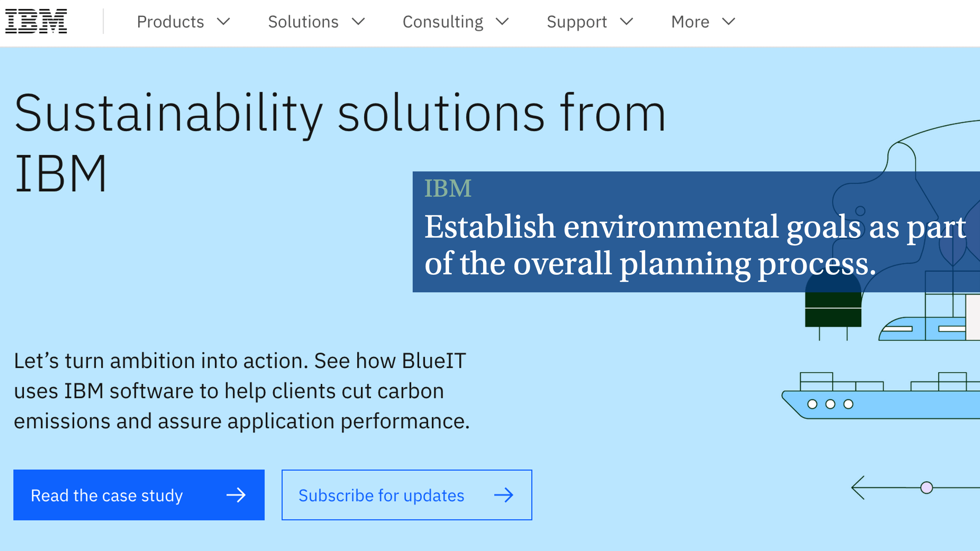This screenshot has height=551, width=980.
Task: Open the Products menu
Action: (170, 21)
